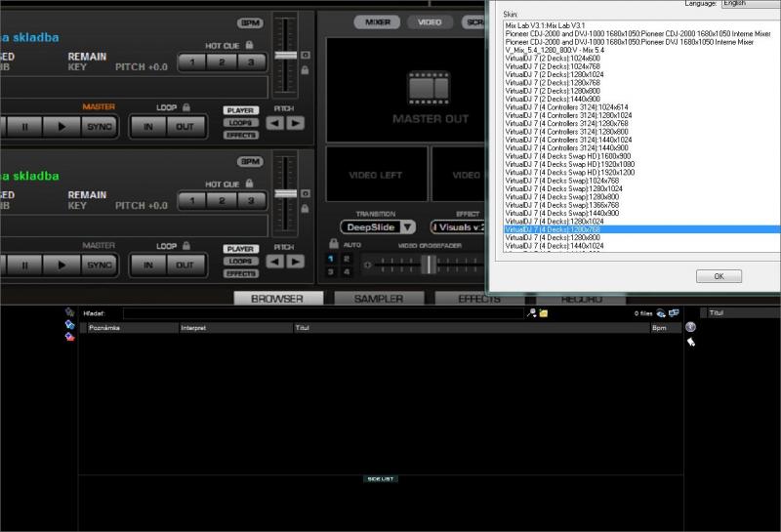Sort by Bpm column

(666, 328)
